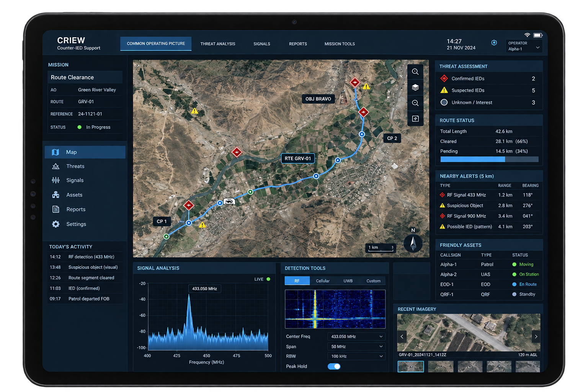Click the RF waterfall spectrogram display
This screenshot has width=588, height=392.
[335, 309]
